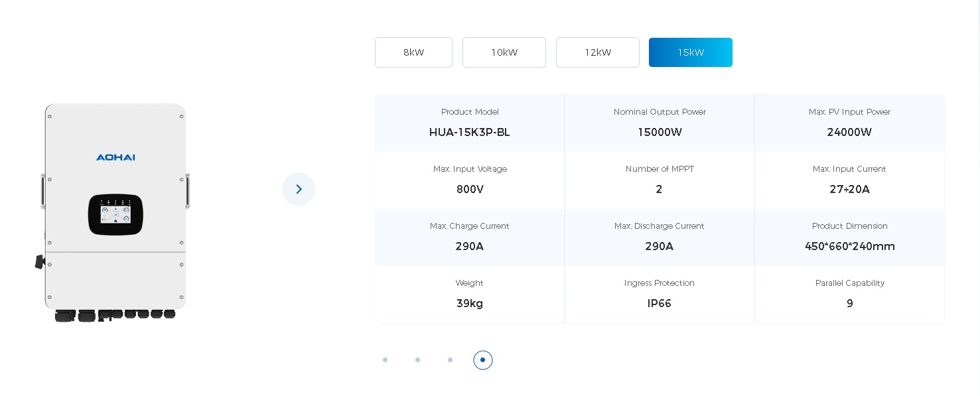Click the inverter's LCD display screen

pyautogui.click(x=115, y=214)
